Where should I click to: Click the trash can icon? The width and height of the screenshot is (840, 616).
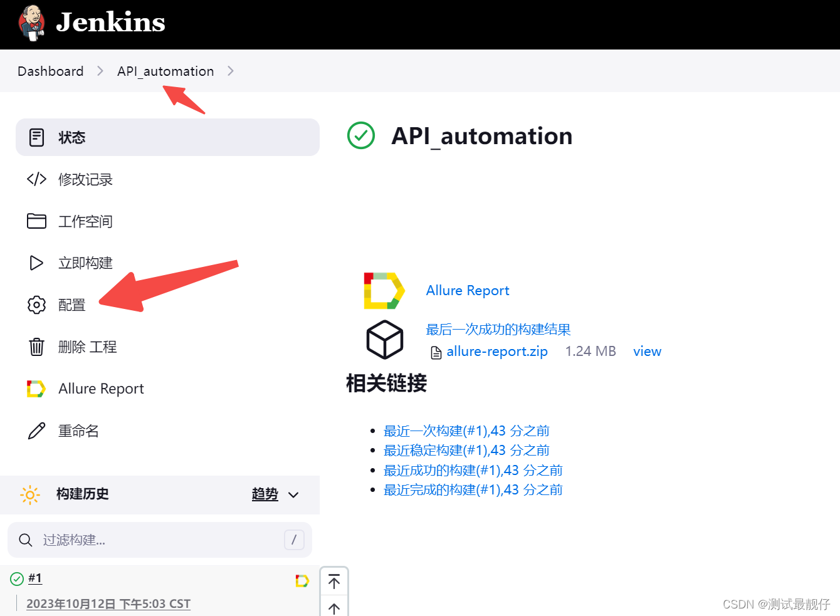[x=36, y=347]
